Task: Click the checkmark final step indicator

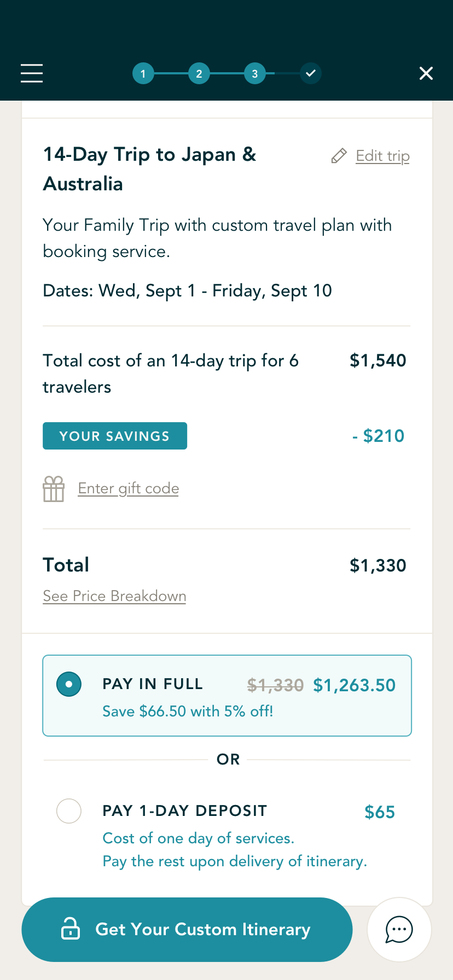Action: [311, 74]
